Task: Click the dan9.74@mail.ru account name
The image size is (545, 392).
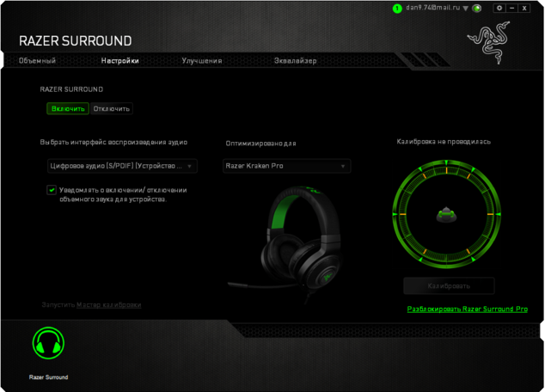Action: [x=432, y=8]
